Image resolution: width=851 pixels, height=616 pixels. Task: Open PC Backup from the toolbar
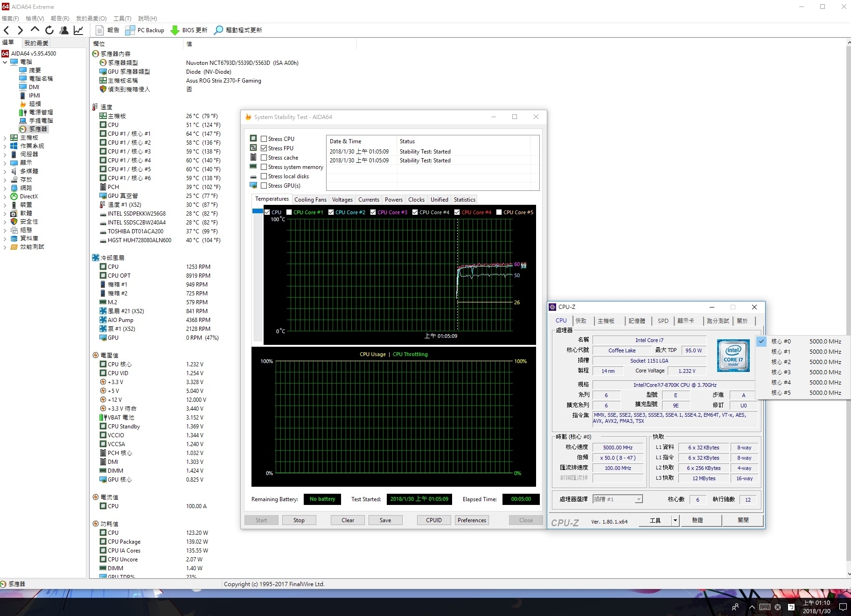145,30
